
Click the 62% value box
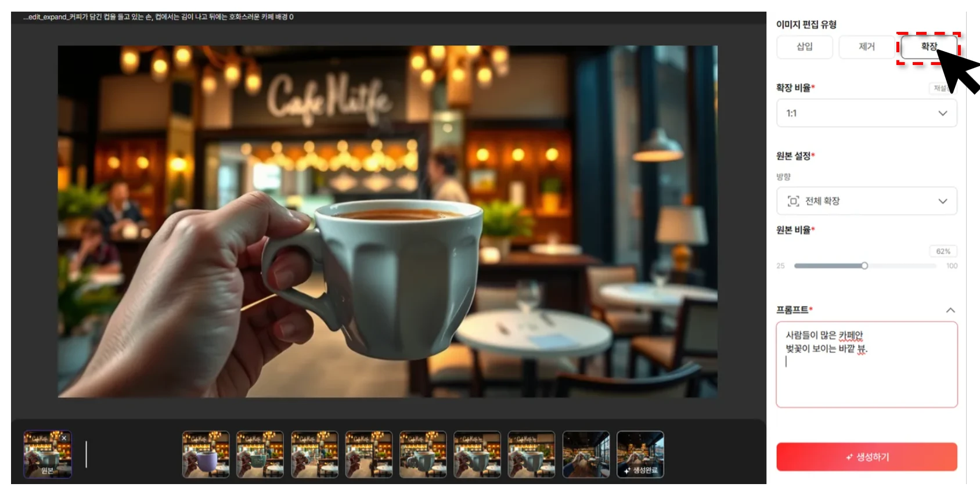[x=943, y=251]
